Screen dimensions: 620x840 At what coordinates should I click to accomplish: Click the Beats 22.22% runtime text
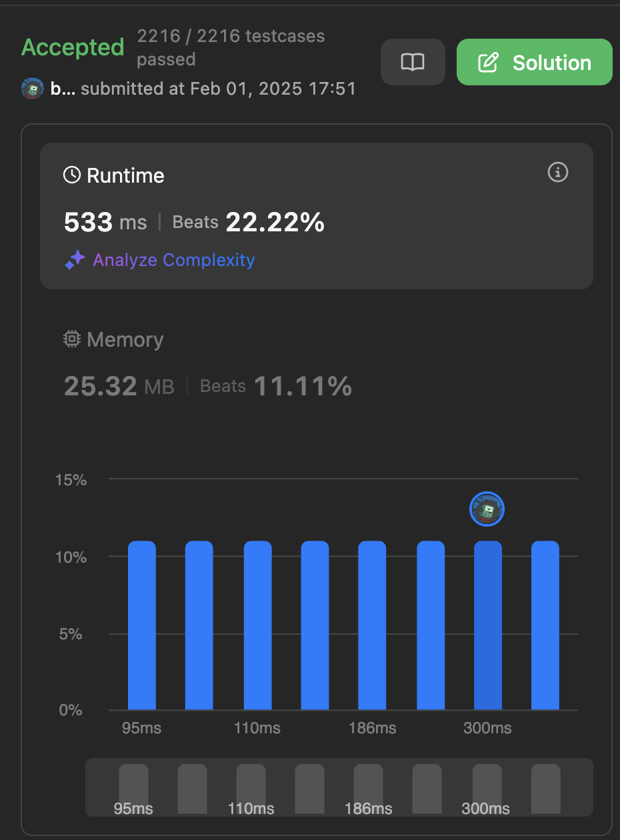tap(248, 221)
